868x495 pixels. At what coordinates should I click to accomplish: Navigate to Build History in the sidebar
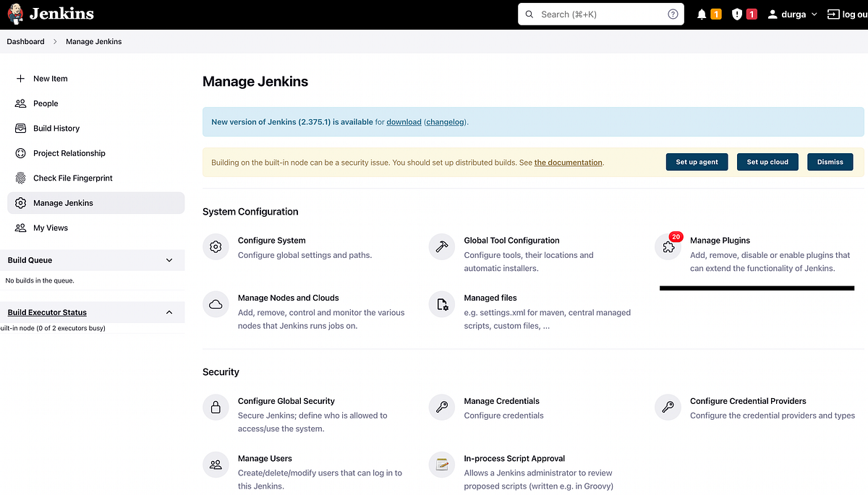coord(56,128)
